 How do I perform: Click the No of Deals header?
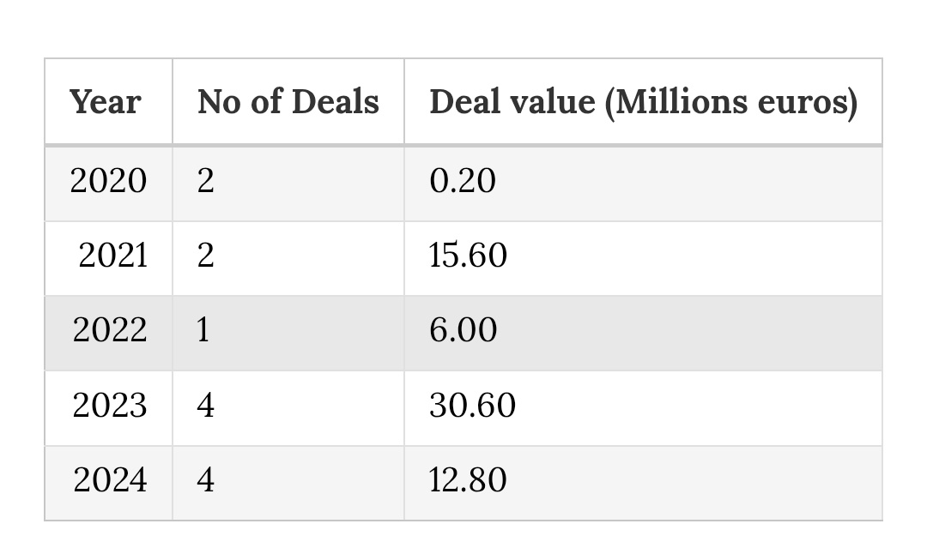click(288, 101)
